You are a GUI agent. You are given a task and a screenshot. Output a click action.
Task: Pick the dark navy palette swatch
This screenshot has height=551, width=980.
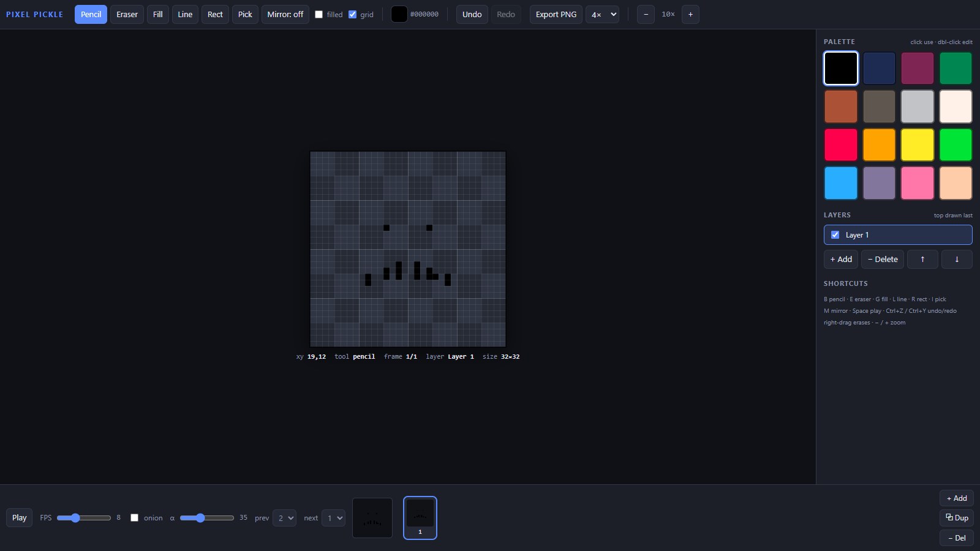pos(879,68)
